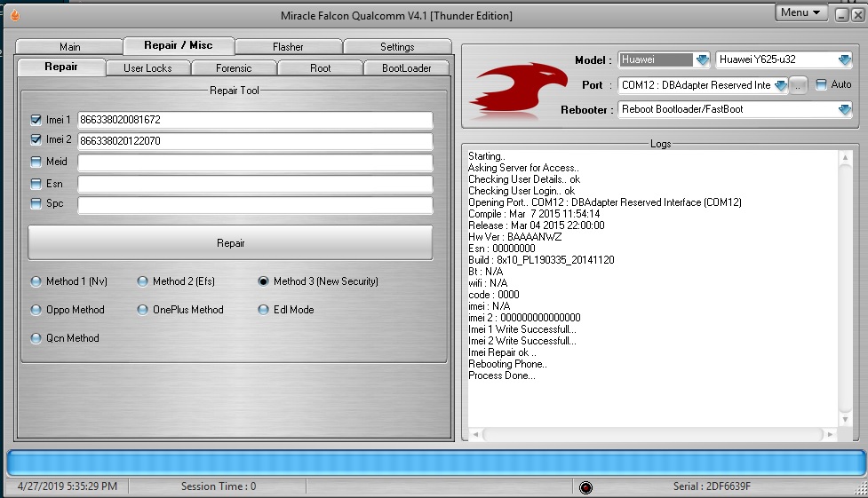Open the Root sub-tab
The width and height of the screenshot is (868, 498).
(321, 68)
